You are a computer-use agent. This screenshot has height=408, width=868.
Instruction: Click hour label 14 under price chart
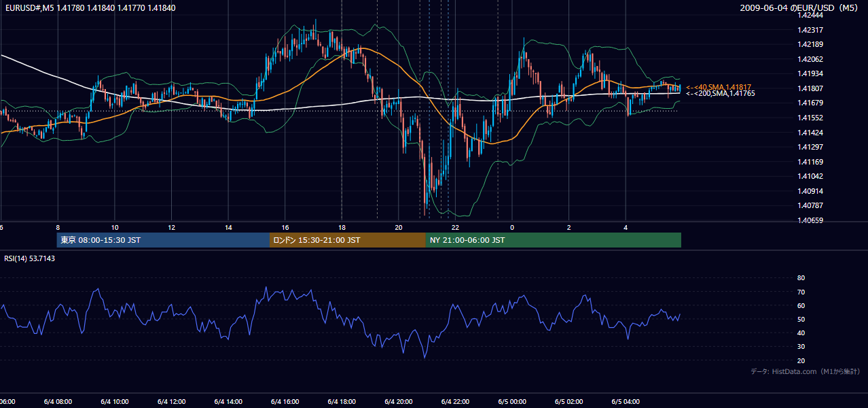(228, 227)
